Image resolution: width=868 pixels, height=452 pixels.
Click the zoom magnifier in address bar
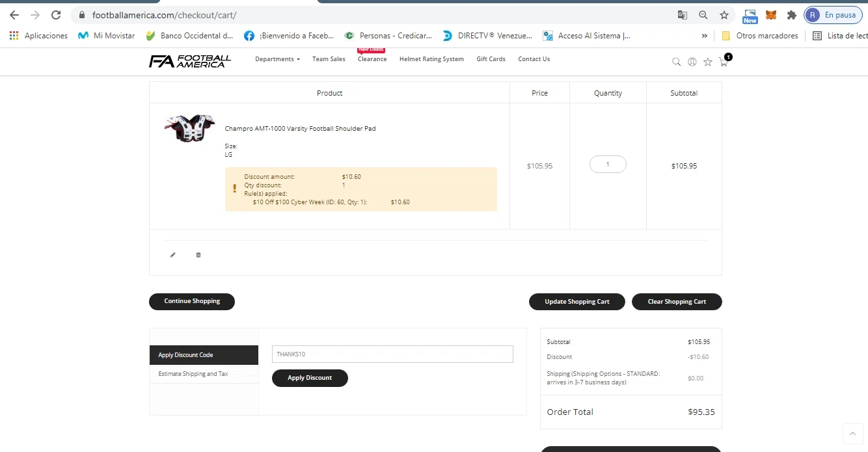click(703, 15)
